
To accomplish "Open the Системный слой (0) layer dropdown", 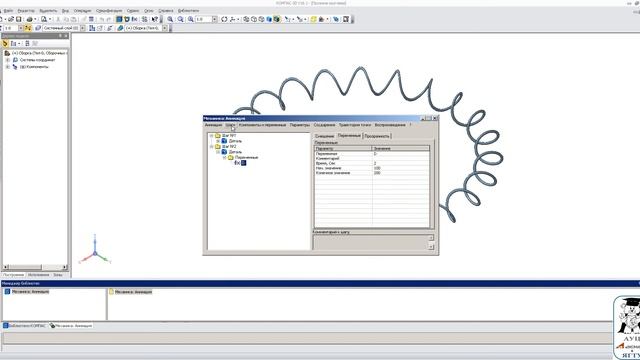I will 83,28.
